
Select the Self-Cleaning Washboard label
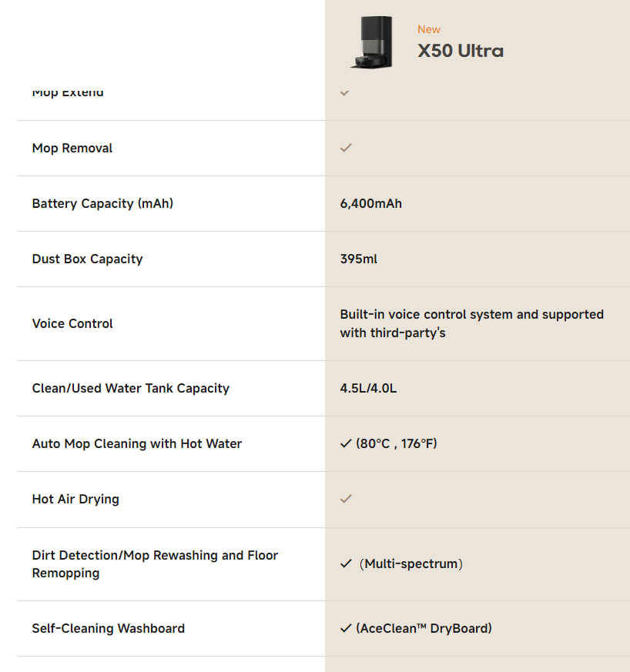[x=108, y=628]
